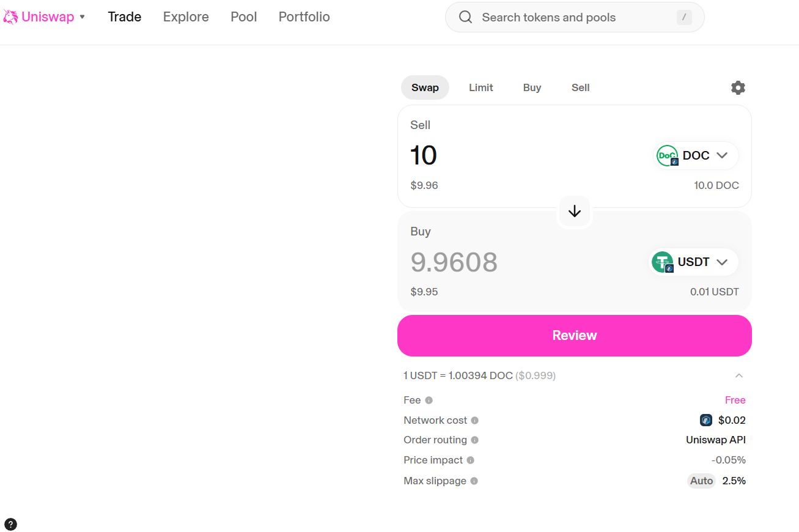This screenshot has width=799, height=532.
Task: Click the network icon next to $0.02
Action: click(705, 420)
